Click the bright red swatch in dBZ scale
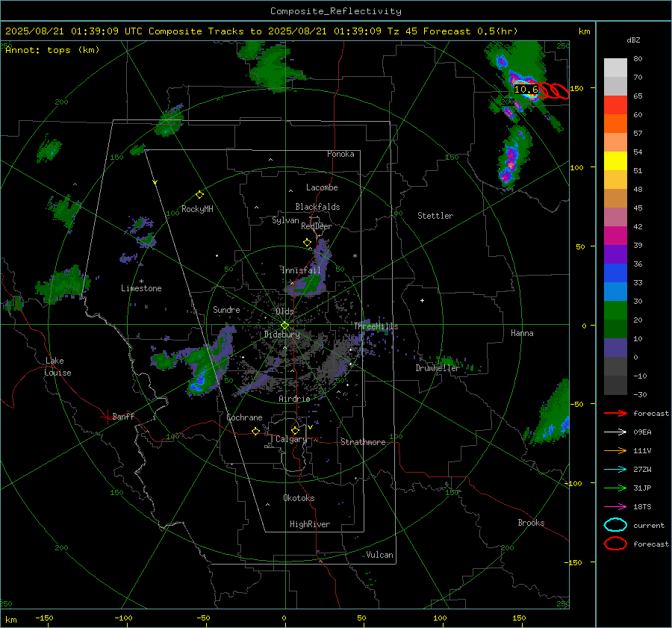This screenshot has width=672, height=628. pos(615,105)
